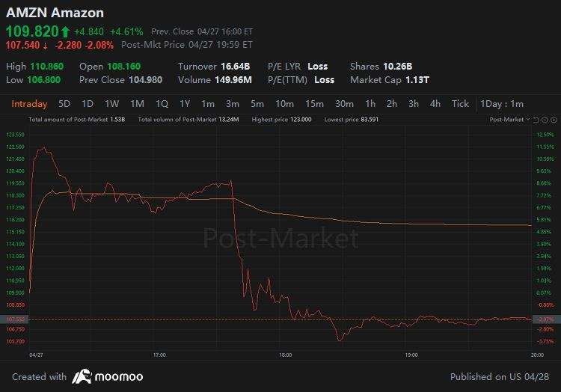The image size is (561, 392).
Task: Click the 109.820 closing price
Action: pyautogui.click(x=32, y=31)
